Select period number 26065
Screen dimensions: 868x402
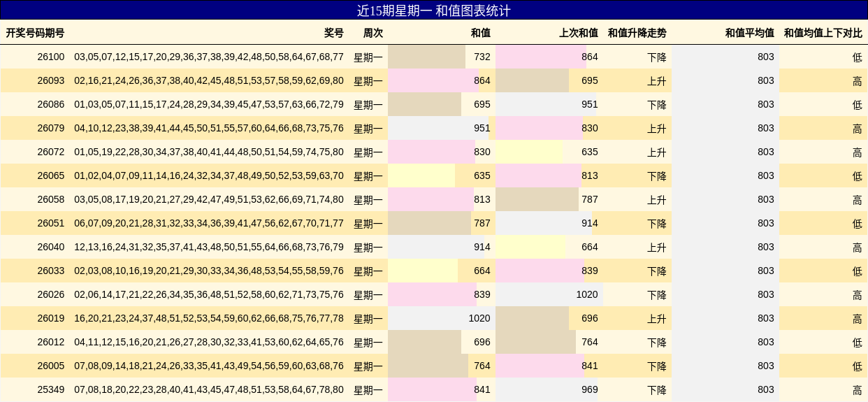51,175
